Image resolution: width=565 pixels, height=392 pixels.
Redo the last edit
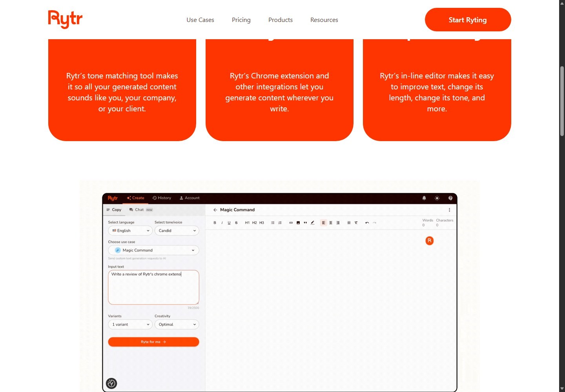coord(374,223)
